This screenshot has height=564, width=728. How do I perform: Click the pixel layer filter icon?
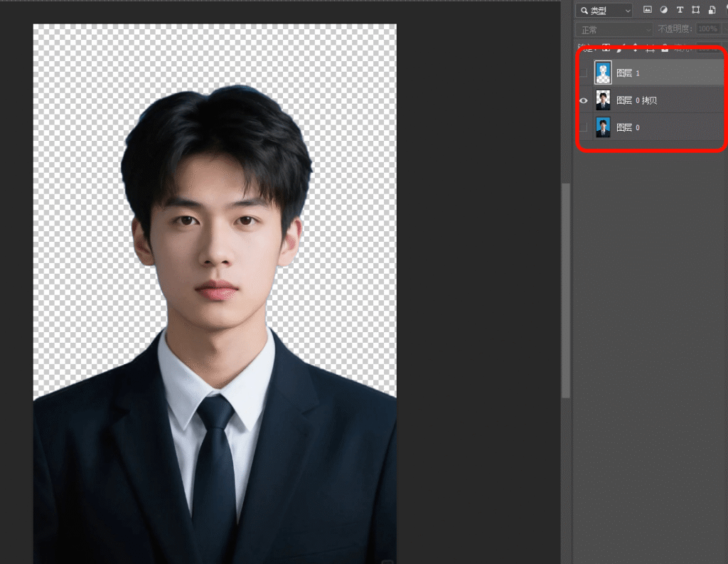click(647, 10)
